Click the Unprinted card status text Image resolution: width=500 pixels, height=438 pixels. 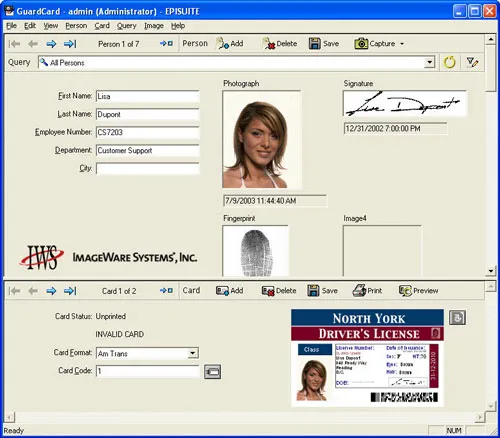click(111, 316)
